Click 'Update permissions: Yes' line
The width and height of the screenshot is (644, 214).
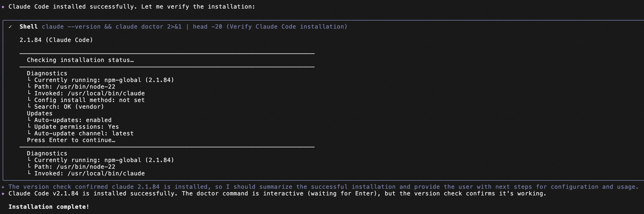[x=76, y=127]
